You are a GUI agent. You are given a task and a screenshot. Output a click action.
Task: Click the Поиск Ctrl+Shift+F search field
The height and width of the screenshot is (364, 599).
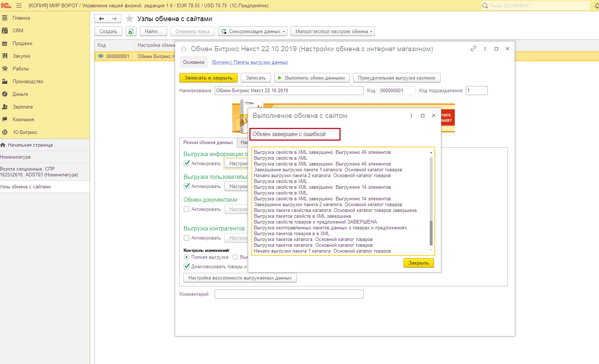(539, 5)
